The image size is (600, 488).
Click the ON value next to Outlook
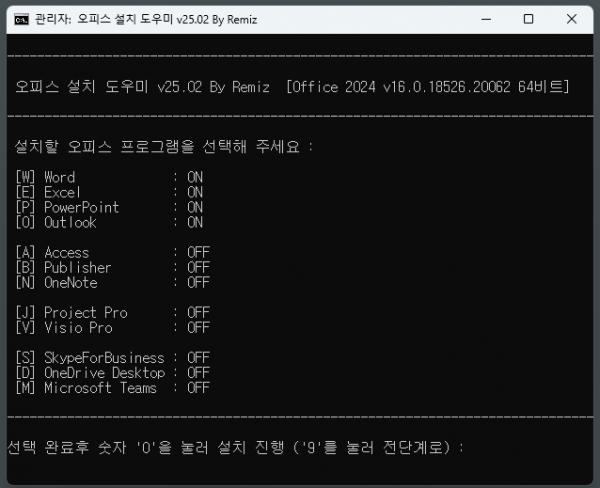(x=195, y=222)
